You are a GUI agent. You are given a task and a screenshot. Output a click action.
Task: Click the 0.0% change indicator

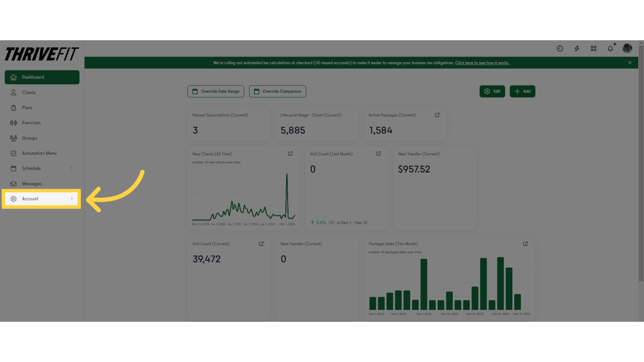318,222
